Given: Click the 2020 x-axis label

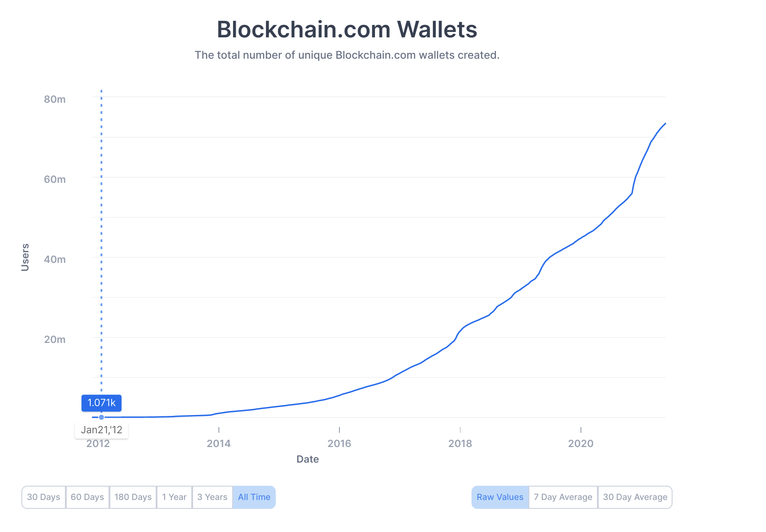Looking at the screenshot, I should click(581, 443).
